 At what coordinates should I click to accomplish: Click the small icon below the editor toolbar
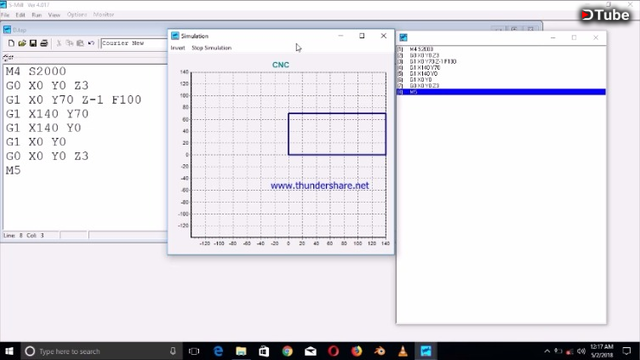(8, 58)
